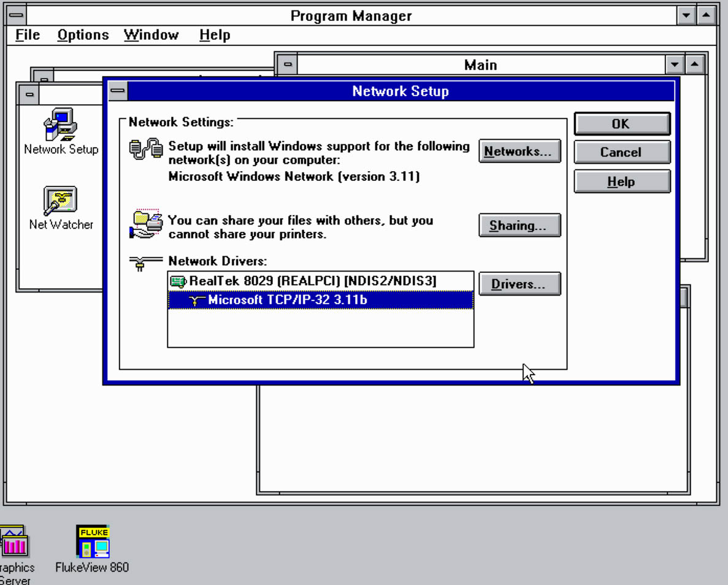Click the RealTek adapter card icon

[178, 281]
